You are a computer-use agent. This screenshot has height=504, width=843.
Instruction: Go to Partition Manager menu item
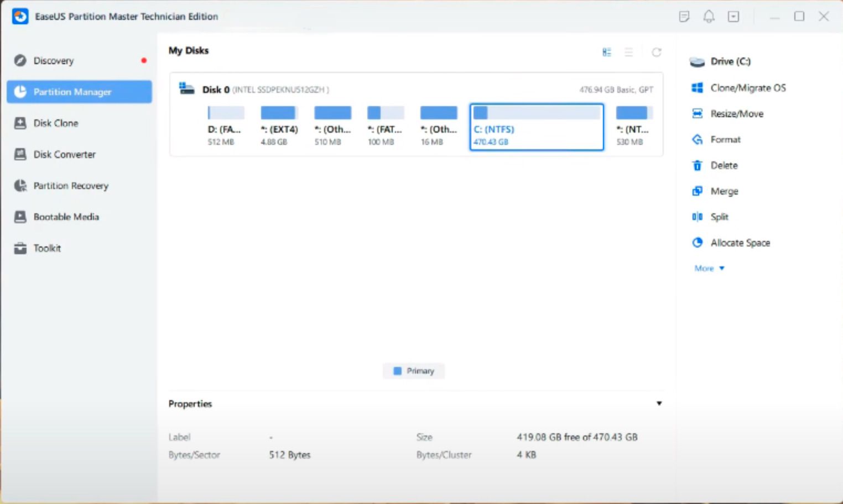click(x=79, y=92)
